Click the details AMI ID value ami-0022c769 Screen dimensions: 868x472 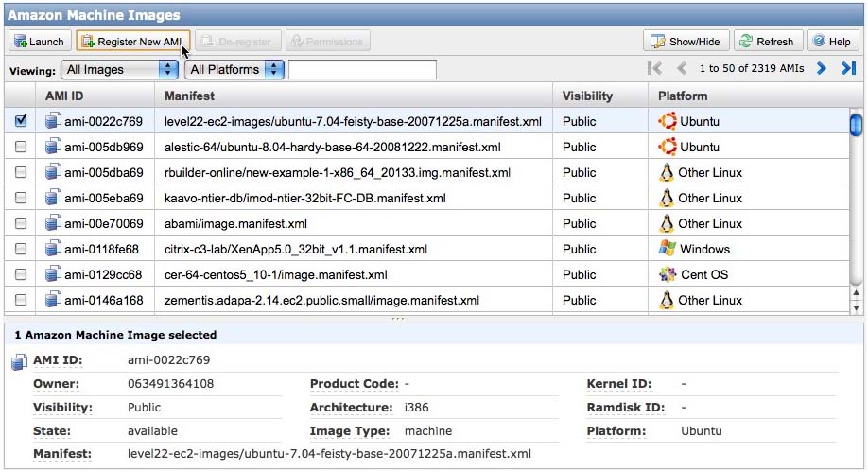(x=169, y=360)
